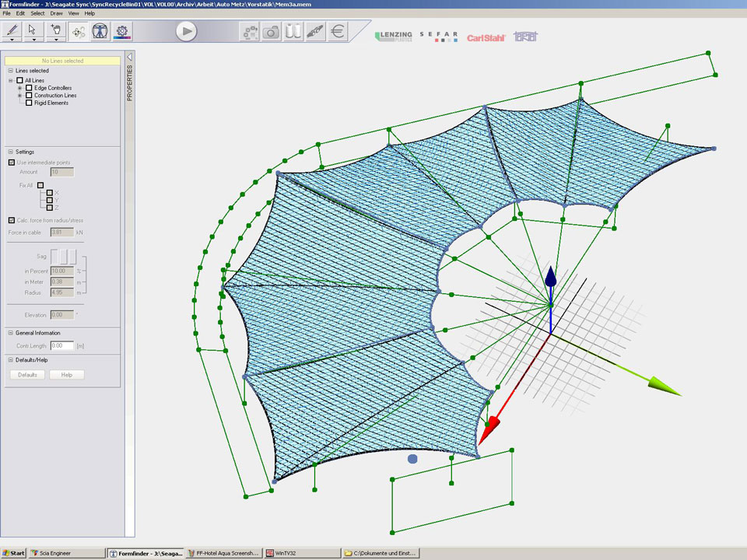
Task: Click the Vitruvian man icon
Action: [x=100, y=31]
